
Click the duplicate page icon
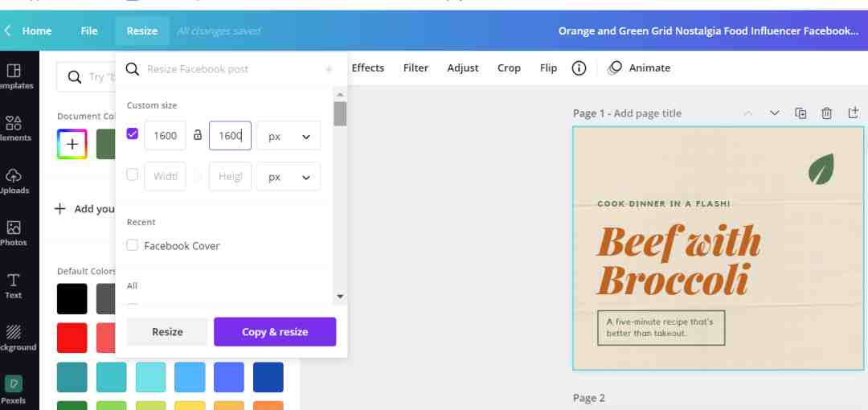click(800, 113)
